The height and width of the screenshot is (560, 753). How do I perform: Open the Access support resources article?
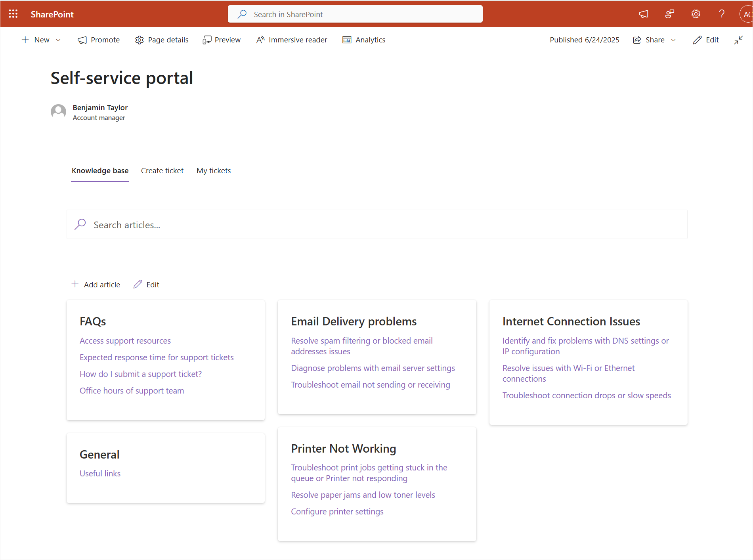pyautogui.click(x=125, y=341)
